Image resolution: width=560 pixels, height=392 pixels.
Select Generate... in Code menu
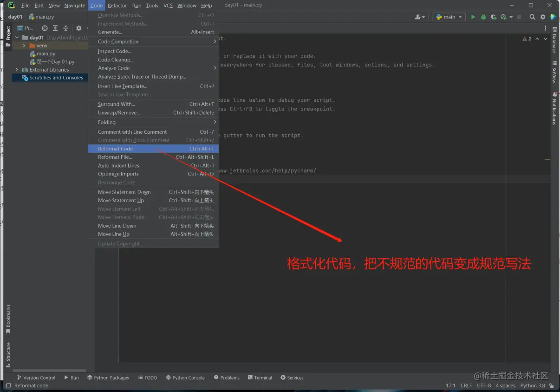[x=153, y=32]
